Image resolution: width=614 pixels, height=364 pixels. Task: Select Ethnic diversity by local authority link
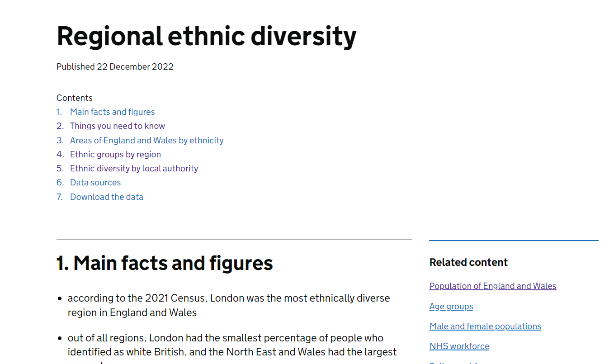pyautogui.click(x=134, y=169)
